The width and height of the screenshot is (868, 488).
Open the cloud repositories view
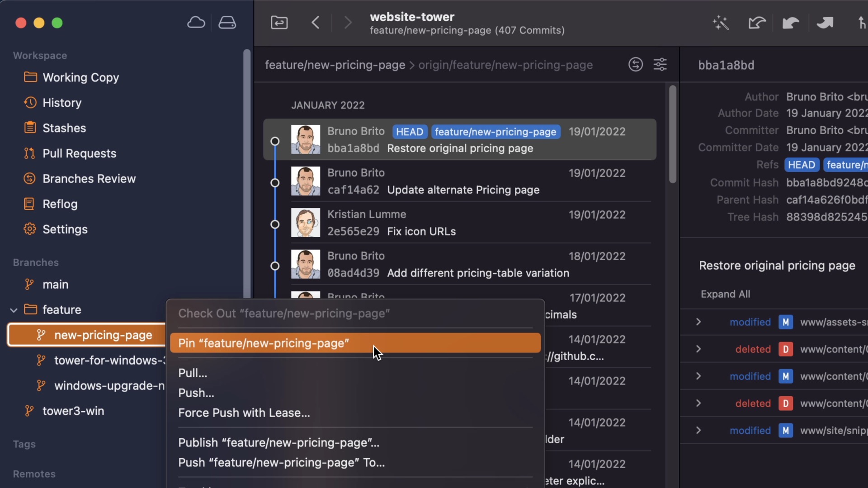[196, 22]
